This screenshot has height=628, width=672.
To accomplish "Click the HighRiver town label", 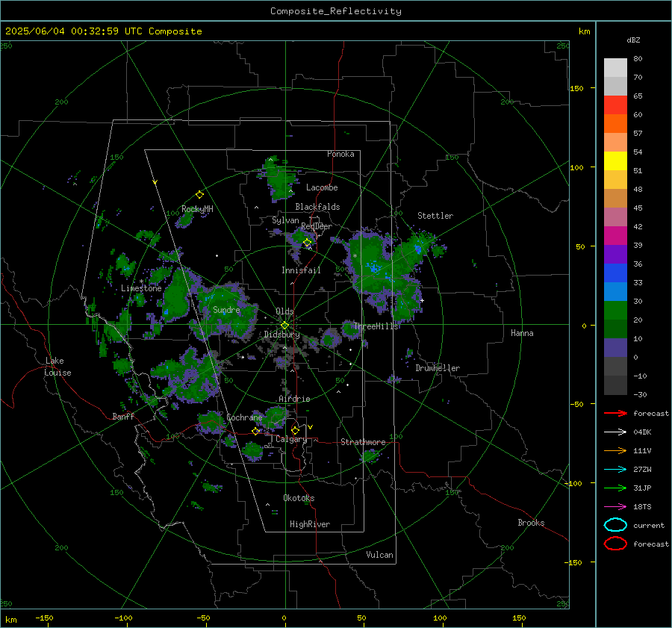I will [310, 524].
